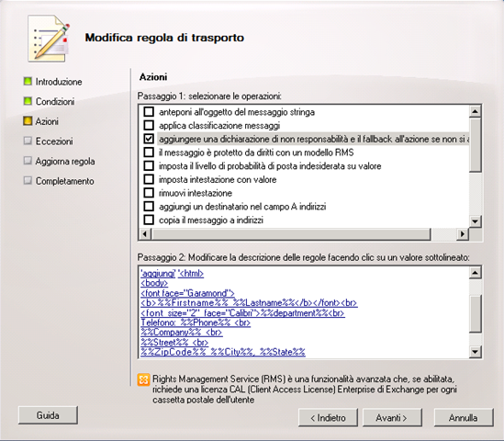Viewport: 504px width, 441px height.
Task: Click rule description scroll-down arrow
Action: coord(475,351)
